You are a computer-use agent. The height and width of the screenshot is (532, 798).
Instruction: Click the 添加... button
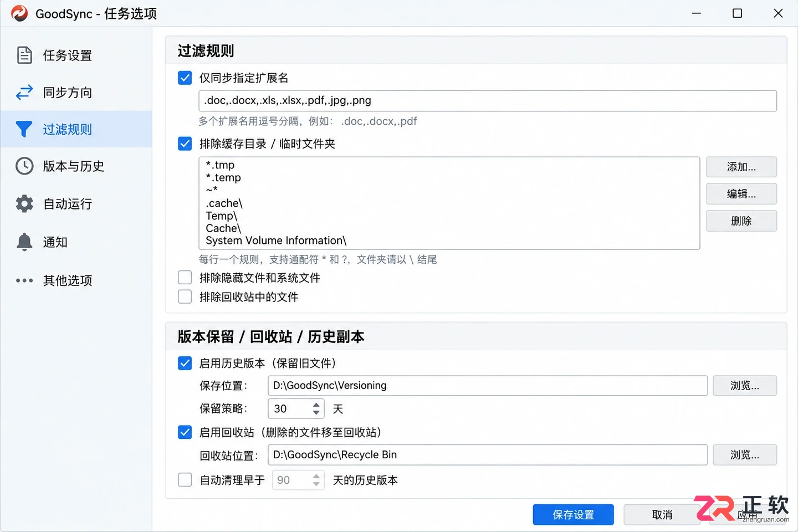coord(741,167)
